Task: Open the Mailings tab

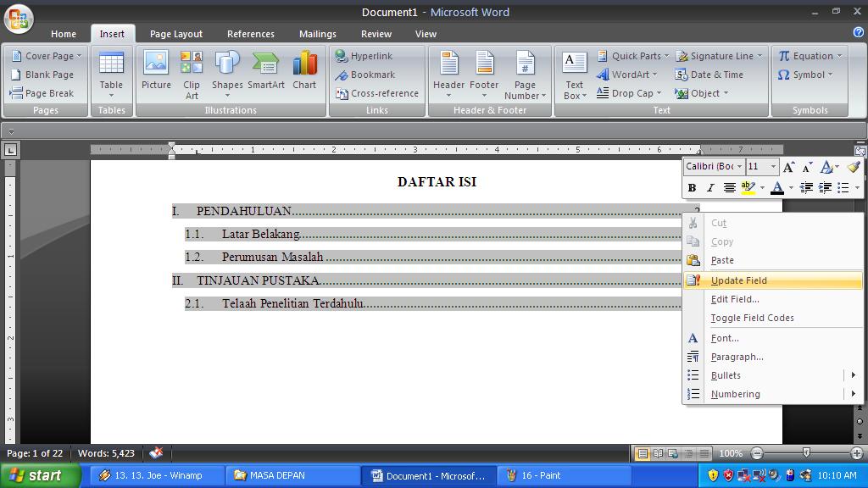Action: click(318, 34)
